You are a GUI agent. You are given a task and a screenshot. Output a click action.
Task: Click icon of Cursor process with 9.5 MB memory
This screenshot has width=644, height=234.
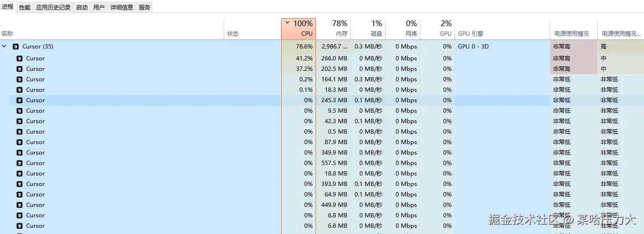point(20,111)
